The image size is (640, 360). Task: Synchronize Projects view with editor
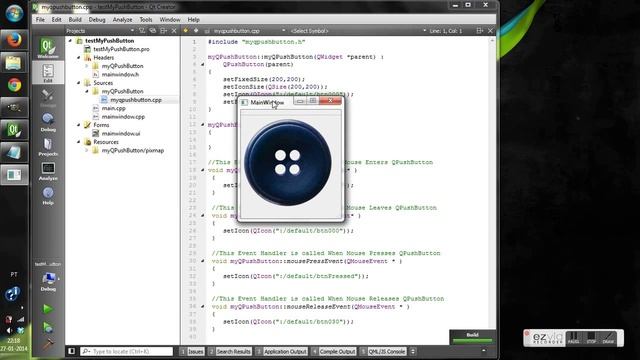pyautogui.click(x=153, y=31)
